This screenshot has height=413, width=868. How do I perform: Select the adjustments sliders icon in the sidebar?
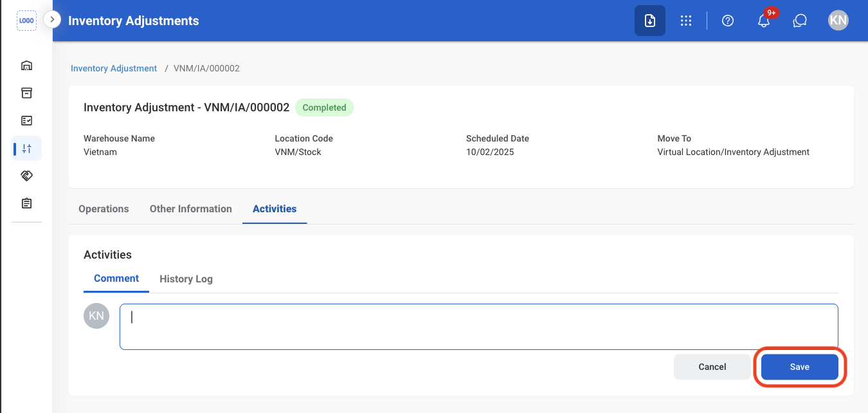tap(26, 148)
